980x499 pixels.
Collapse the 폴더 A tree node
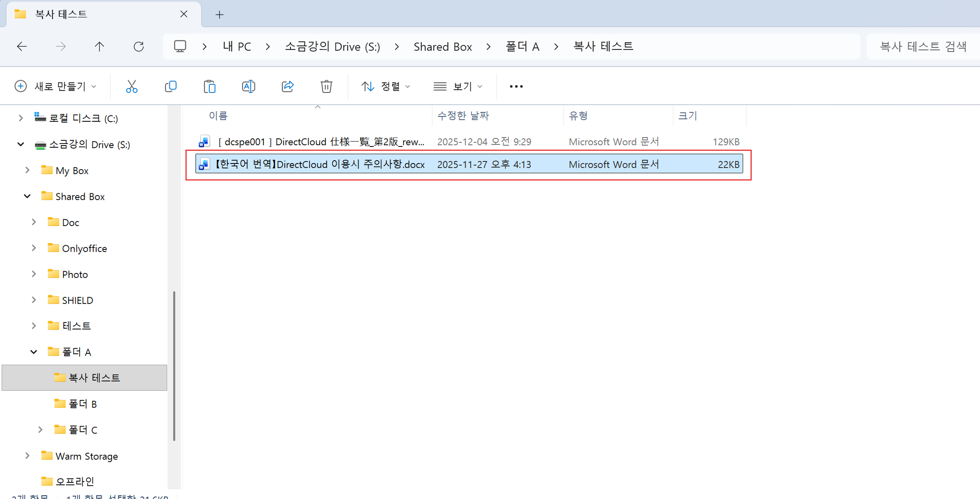coord(34,352)
